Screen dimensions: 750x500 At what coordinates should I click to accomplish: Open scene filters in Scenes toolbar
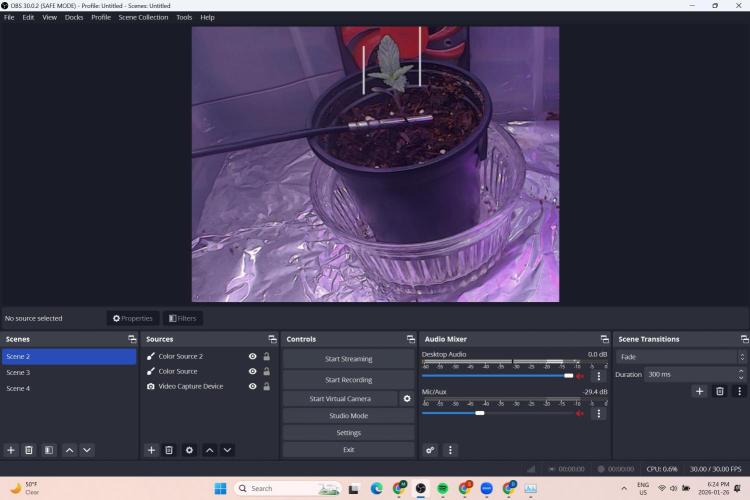[48, 450]
